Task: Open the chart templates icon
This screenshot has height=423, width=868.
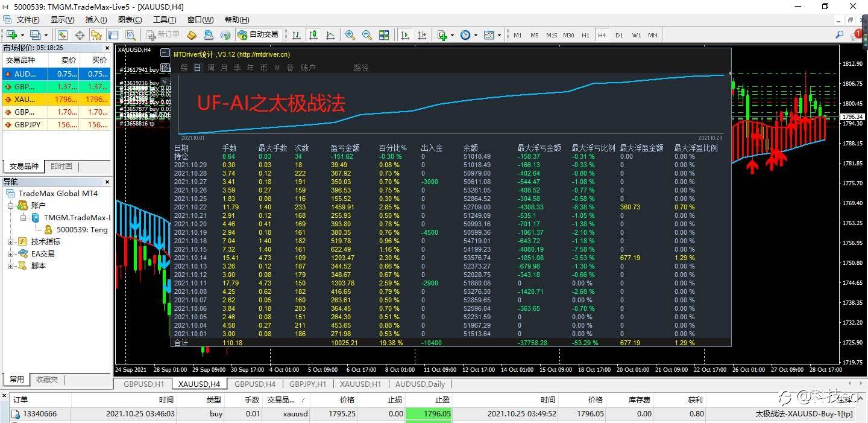Action: tap(489, 35)
